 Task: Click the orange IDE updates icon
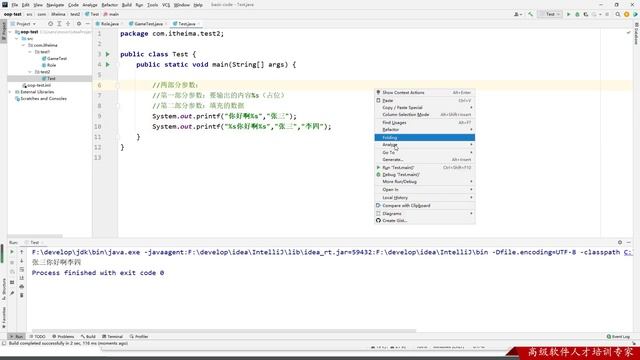point(627,14)
